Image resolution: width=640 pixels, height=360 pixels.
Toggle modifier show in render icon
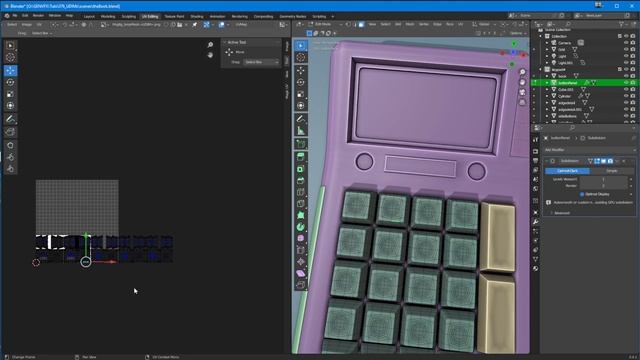coord(610,161)
